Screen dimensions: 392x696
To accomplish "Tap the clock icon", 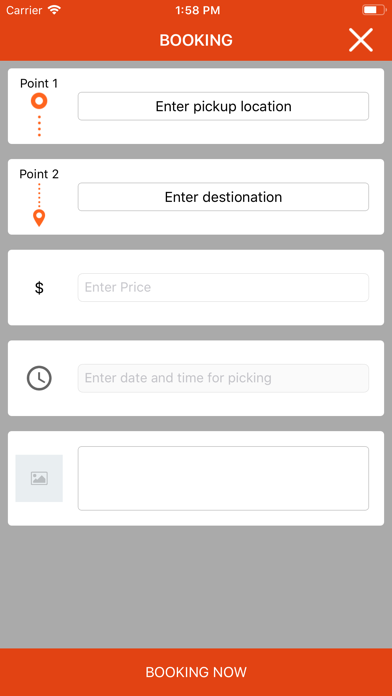I will click(x=39, y=378).
